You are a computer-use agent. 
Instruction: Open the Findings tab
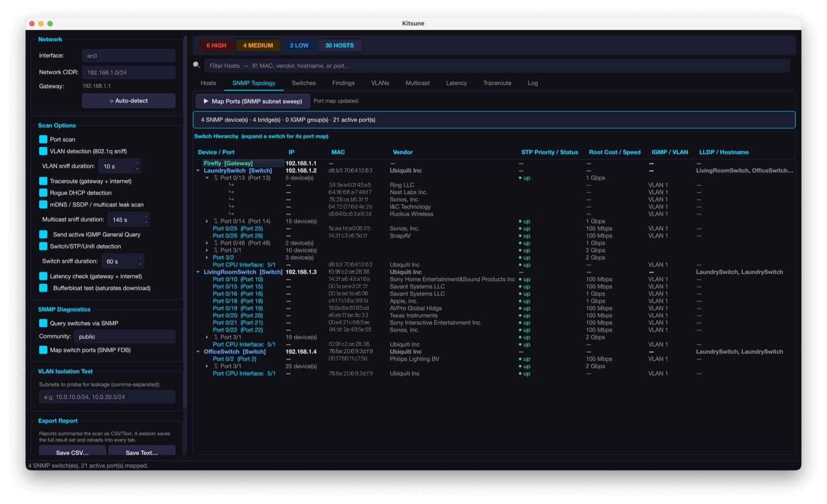(x=343, y=83)
